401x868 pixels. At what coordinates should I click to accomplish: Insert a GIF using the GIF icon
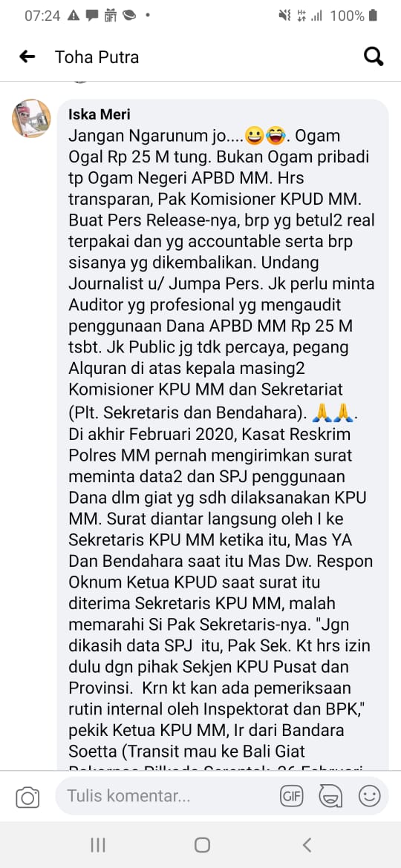click(291, 797)
